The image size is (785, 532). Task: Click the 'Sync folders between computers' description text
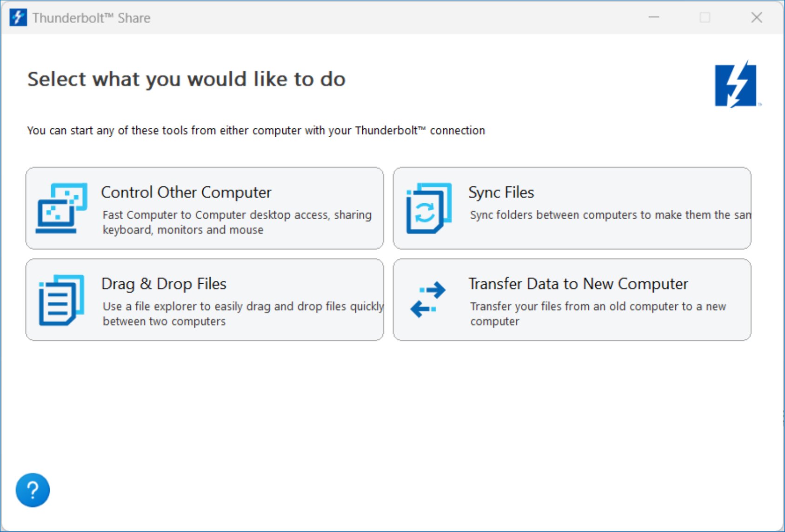pyautogui.click(x=610, y=215)
